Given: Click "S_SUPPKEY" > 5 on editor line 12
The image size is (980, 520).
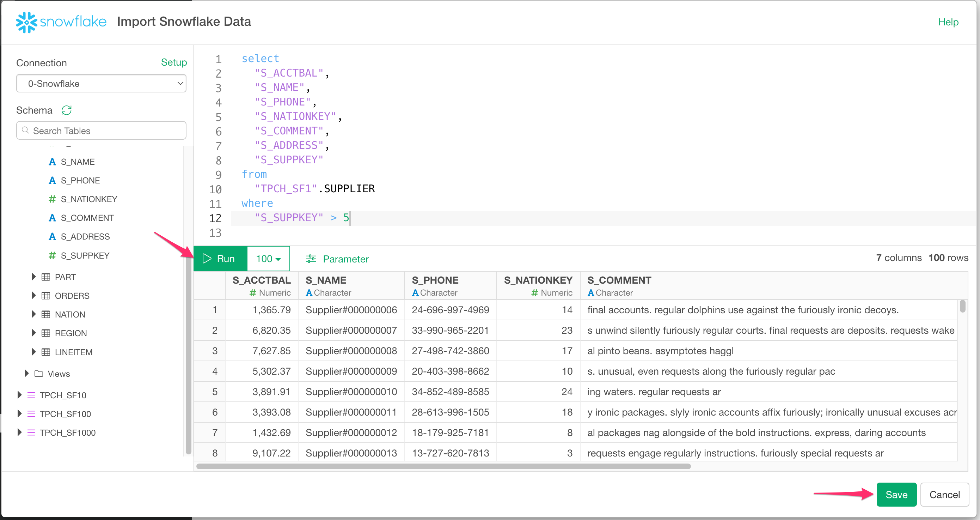Looking at the screenshot, I should click(x=302, y=218).
